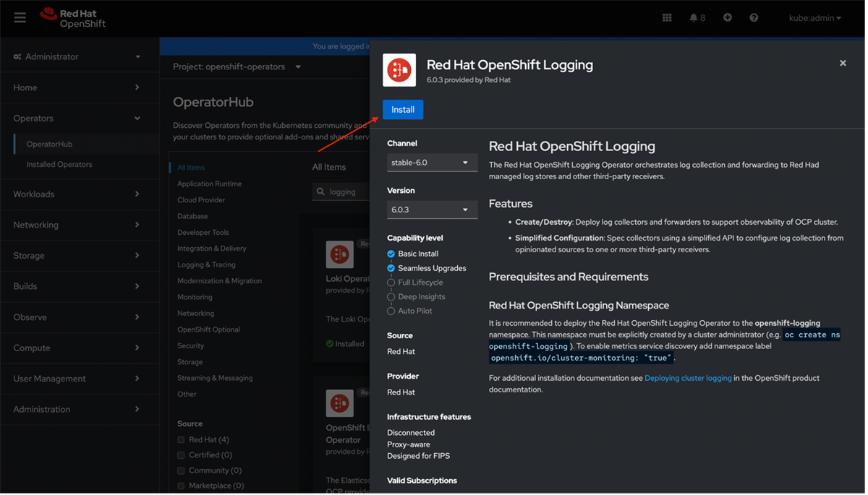The width and height of the screenshot is (868, 495).
Task: Open the application launcher grid icon
Action: click(666, 17)
